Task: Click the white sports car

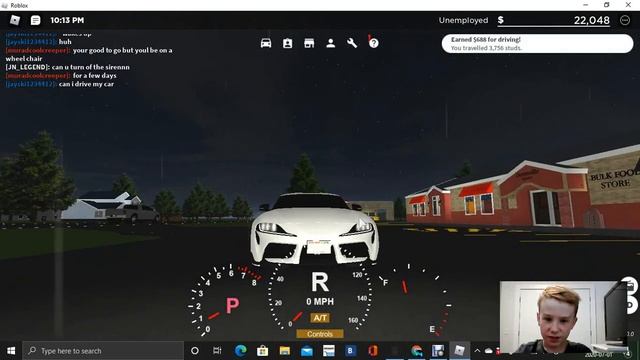Action: coord(314,229)
